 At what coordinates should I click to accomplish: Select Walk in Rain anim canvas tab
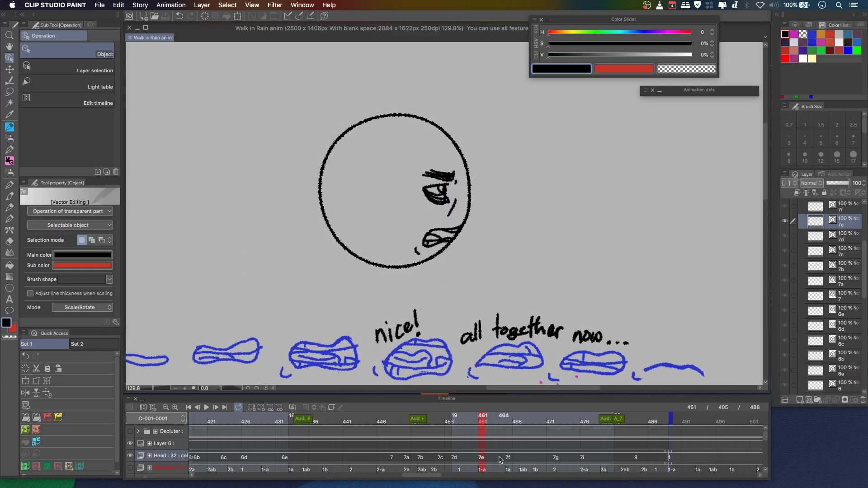coord(150,38)
